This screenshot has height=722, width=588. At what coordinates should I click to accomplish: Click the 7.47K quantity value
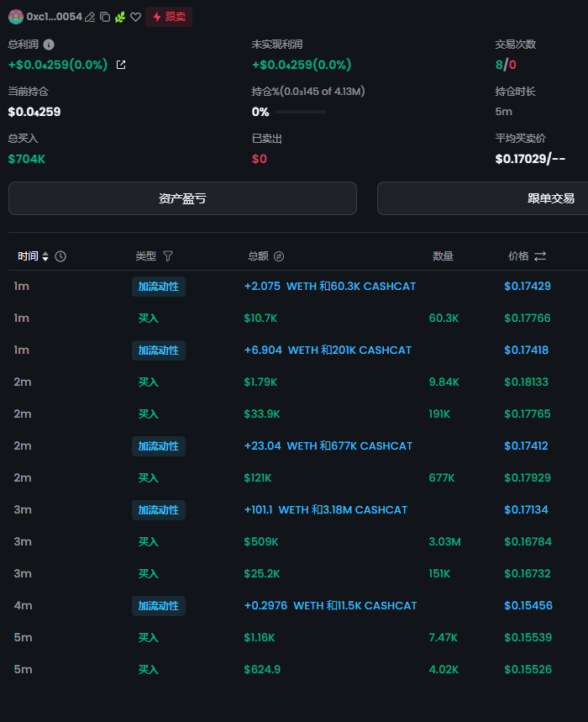pos(443,638)
